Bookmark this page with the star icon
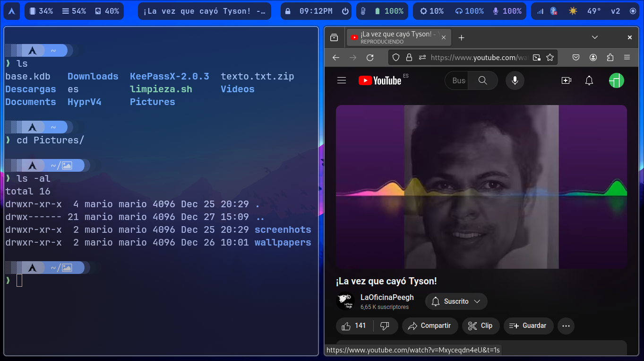 pyautogui.click(x=550, y=58)
